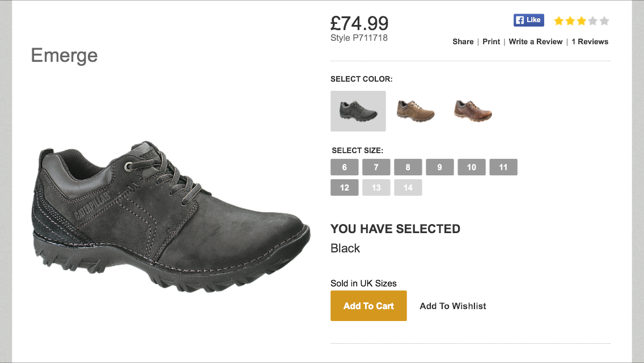The width and height of the screenshot is (644, 363).
Task: Choose size 11
Action: [x=503, y=167]
